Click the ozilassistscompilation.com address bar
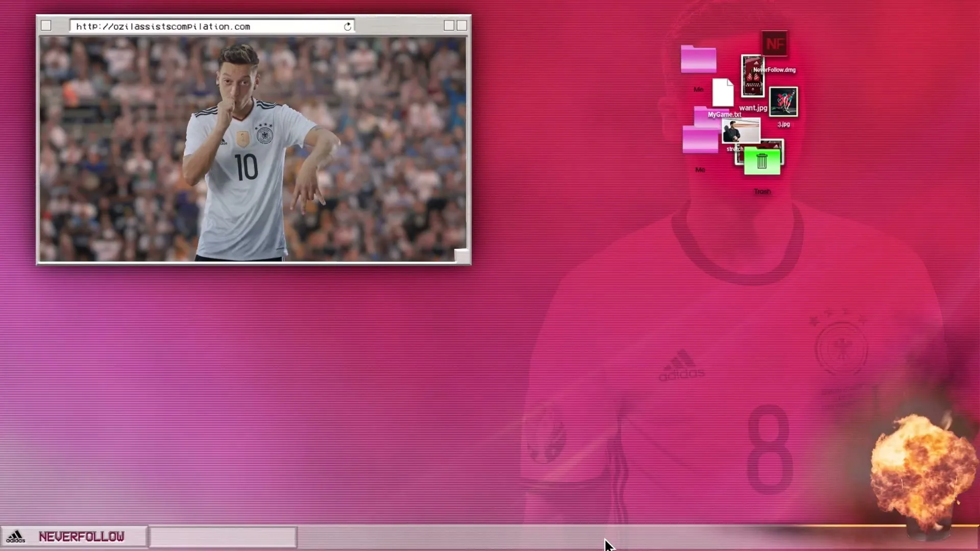This screenshot has width=980, height=551. pos(212,27)
